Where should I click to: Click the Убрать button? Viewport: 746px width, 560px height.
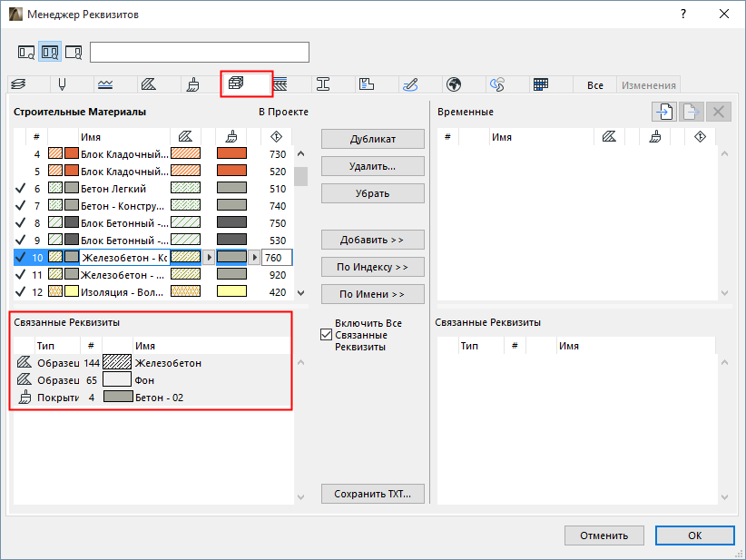(x=372, y=193)
